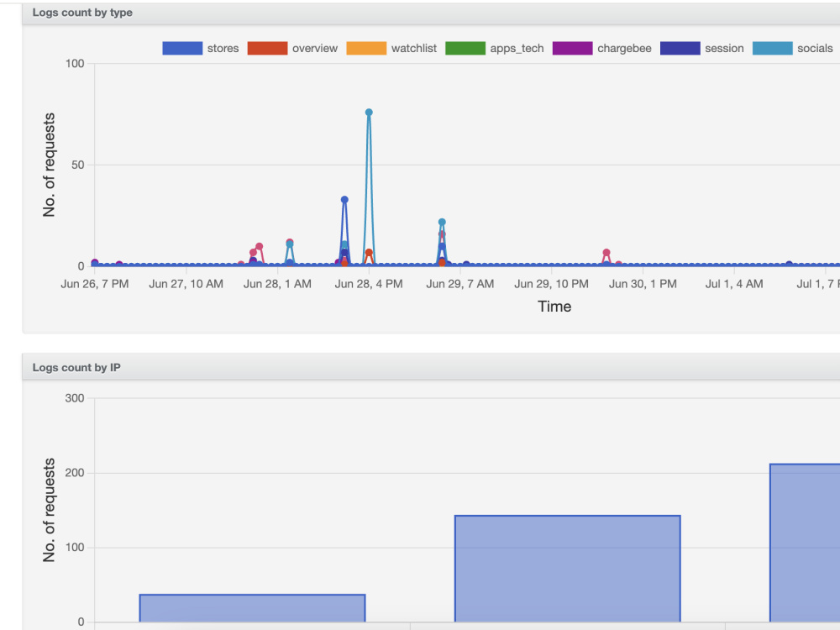Select the tallest socials peak data point

point(369,113)
